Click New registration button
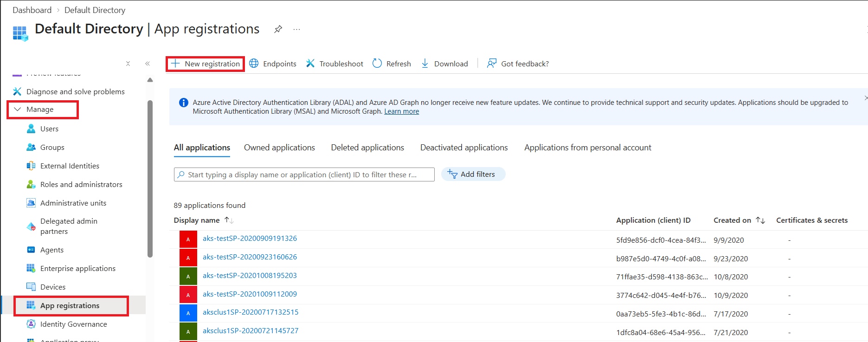The width and height of the screenshot is (868, 342). pos(205,64)
